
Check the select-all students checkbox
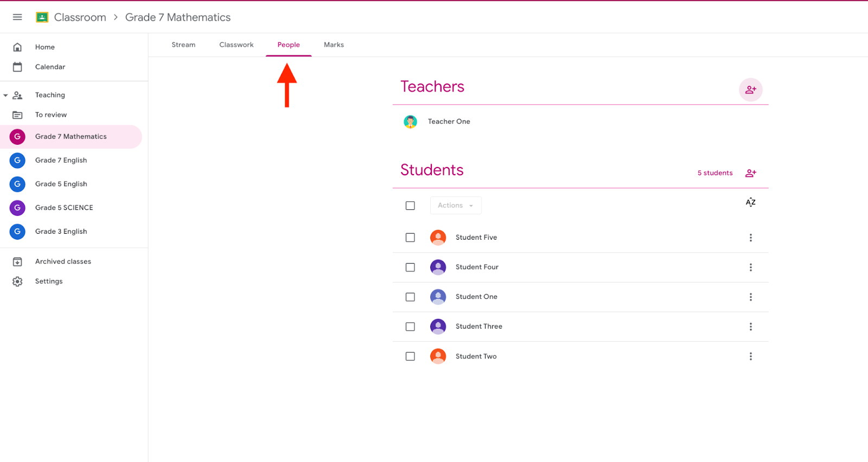[x=410, y=206]
